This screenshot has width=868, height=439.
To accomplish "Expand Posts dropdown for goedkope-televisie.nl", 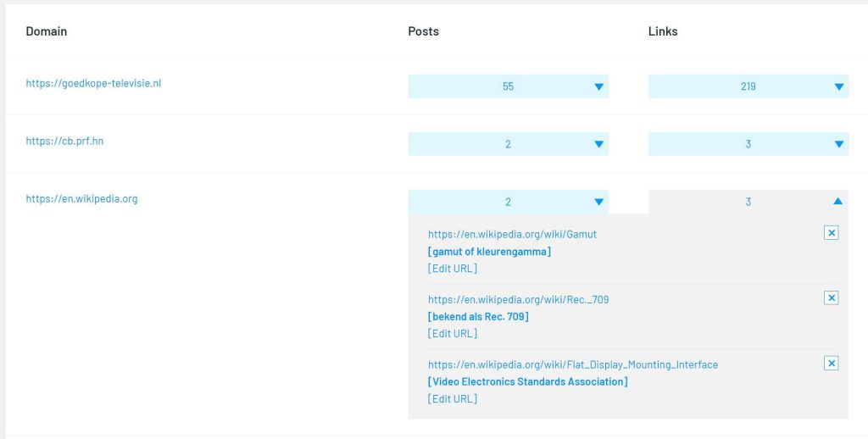I will (509, 86).
